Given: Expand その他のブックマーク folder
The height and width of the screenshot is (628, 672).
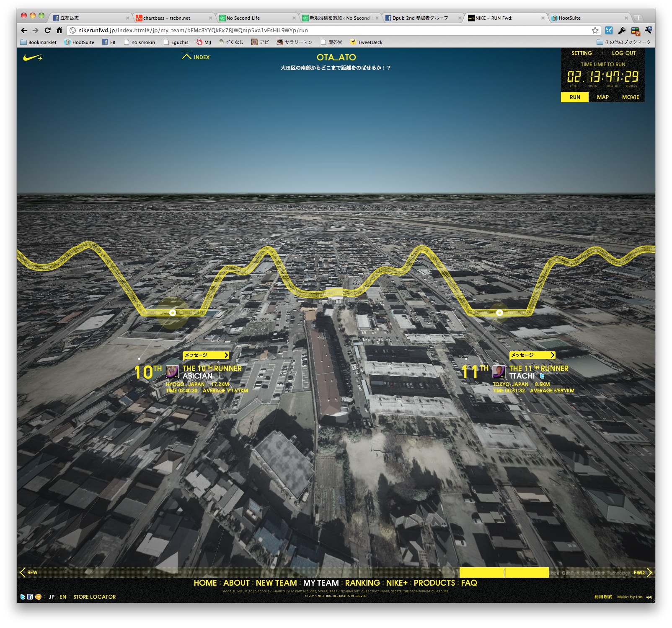Looking at the screenshot, I should pos(623,42).
